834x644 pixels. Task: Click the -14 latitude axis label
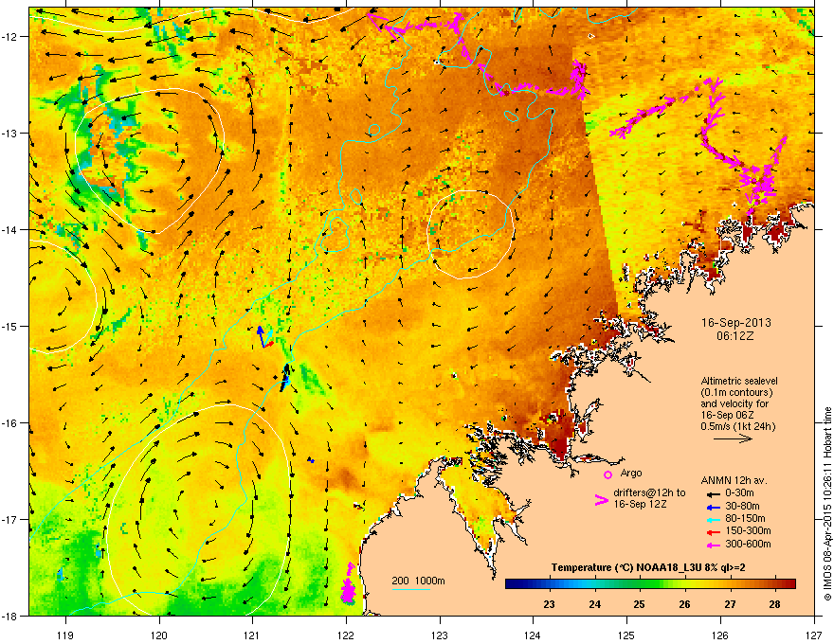click(9, 229)
